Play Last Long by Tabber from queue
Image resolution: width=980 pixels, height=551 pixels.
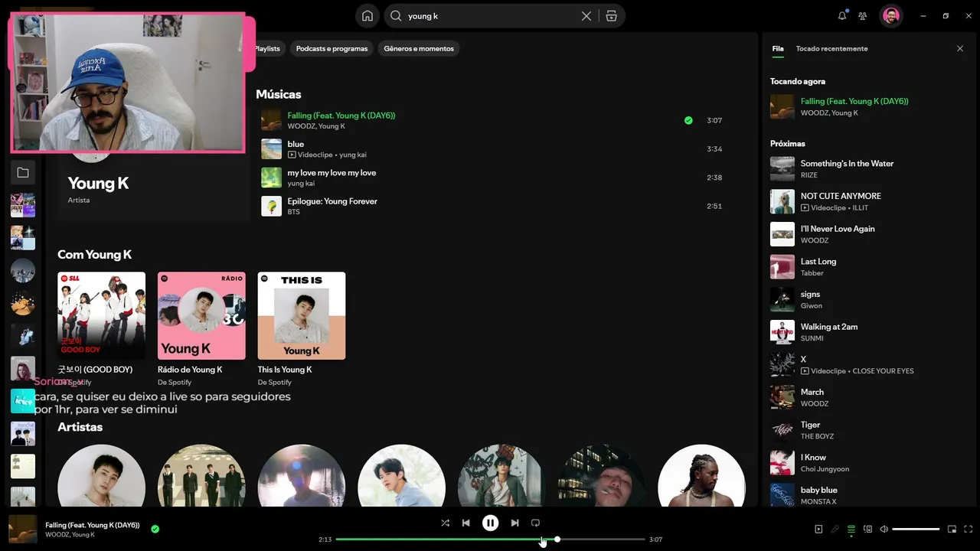[867, 267]
